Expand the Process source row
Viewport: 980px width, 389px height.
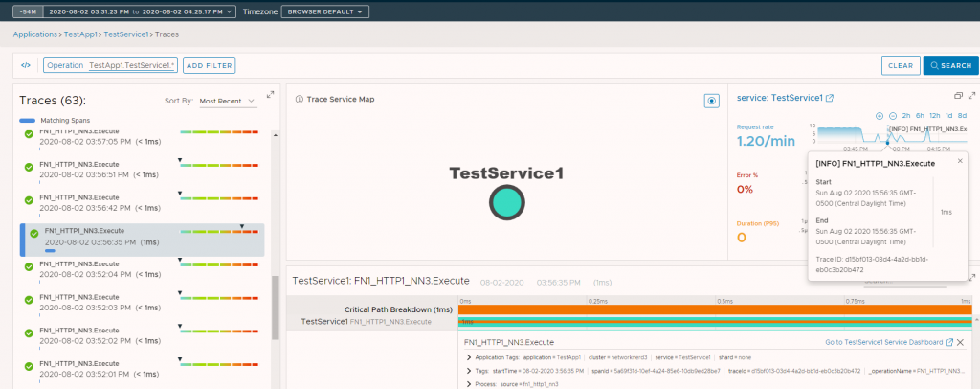click(x=469, y=384)
